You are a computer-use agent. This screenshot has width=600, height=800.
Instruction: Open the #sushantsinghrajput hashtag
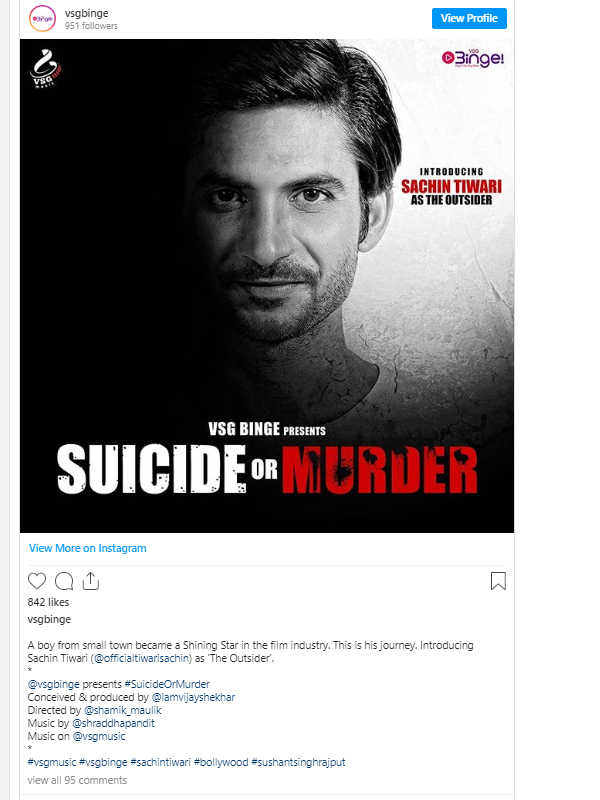298,762
